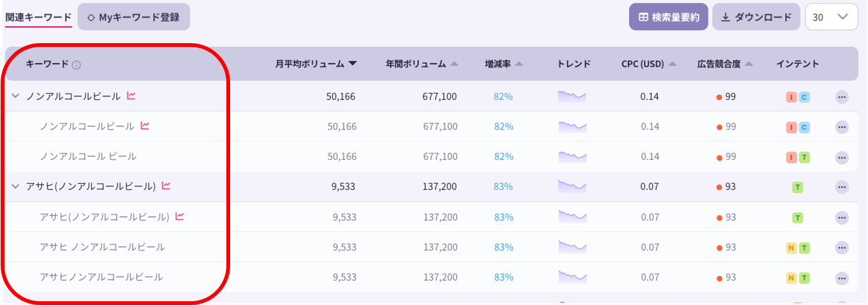Click trend chart icon on indented アサヒ(ノンアルコールビール) row
The image size is (868, 305).
point(180,217)
